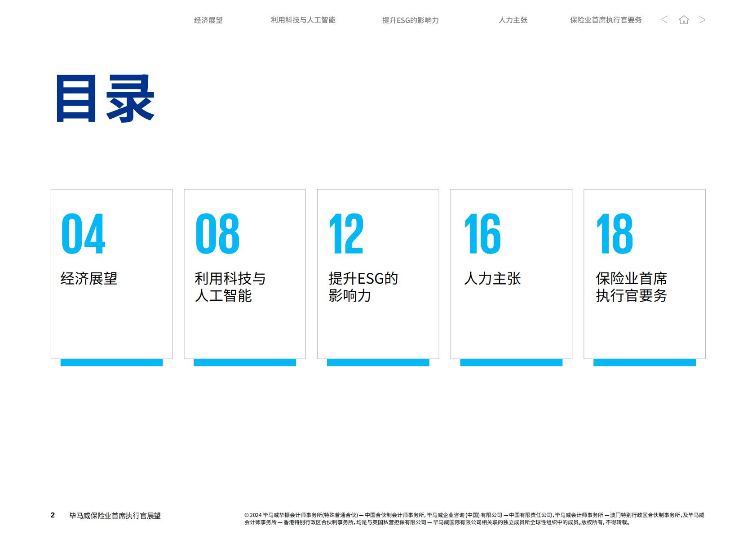The width and height of the screenshot is (756, 535).
Task: Click page number 16 in the fourth card
Action: [x=482, y=233]
